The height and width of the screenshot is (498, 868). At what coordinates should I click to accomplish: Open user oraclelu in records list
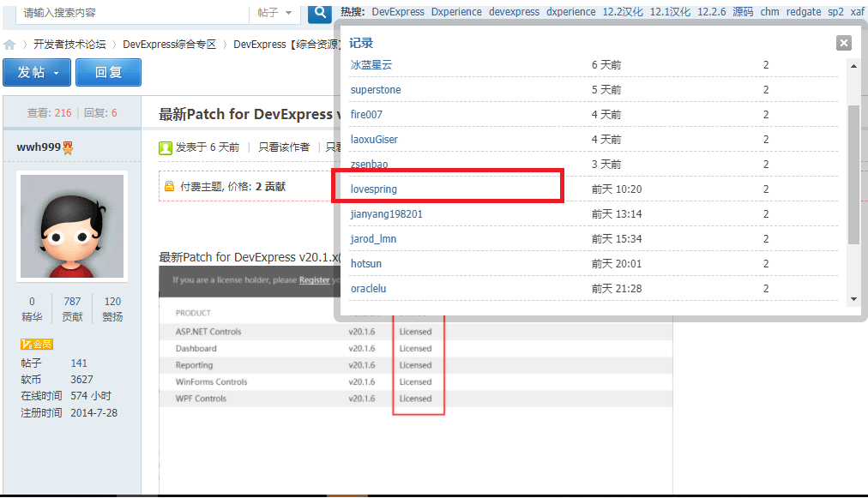coord(369,289)
